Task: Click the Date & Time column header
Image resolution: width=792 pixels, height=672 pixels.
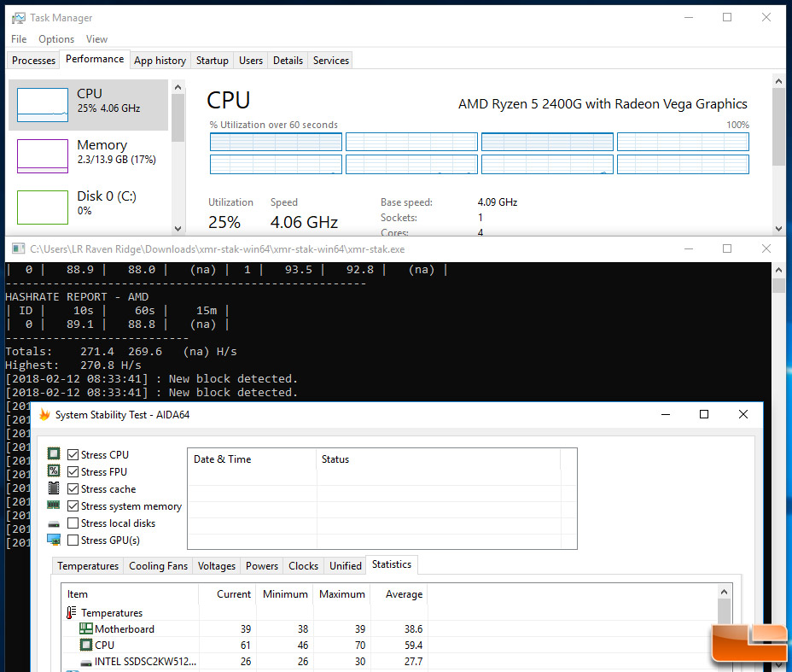Action: pos(252,459)
